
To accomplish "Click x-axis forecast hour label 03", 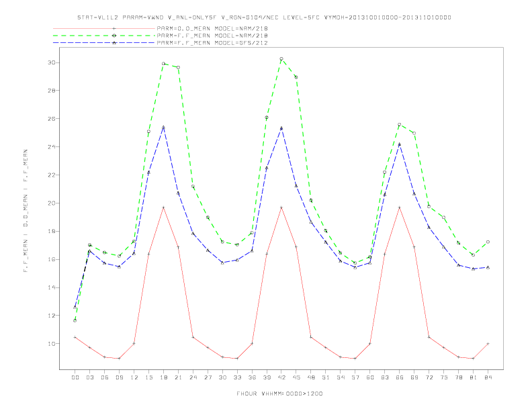I will click(x=89, y=377).
